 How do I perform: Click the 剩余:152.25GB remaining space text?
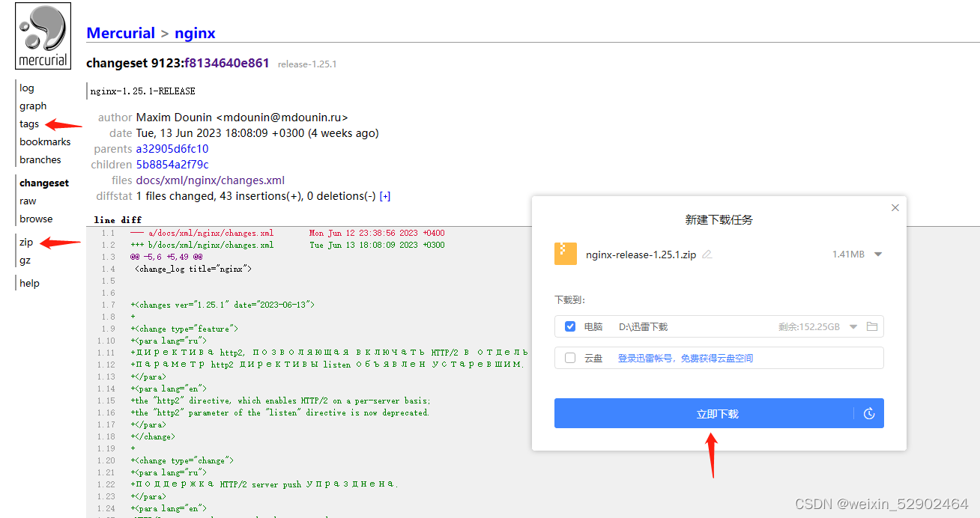click(x=809, y=326)
